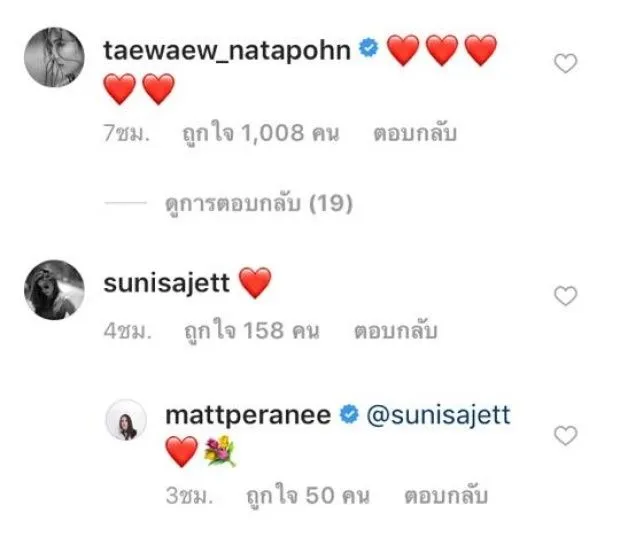
Task: Like mattperanee's reply with heart icon
Action: (566, 435)
